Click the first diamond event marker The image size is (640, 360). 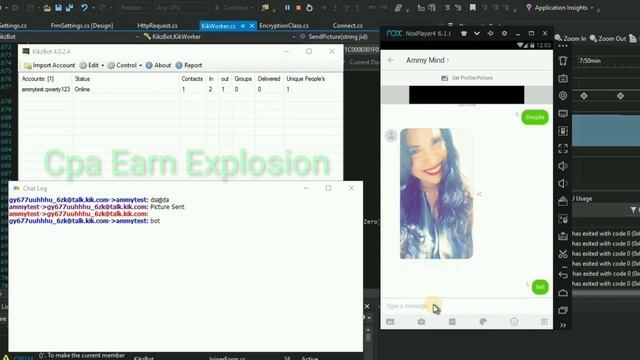click(584, 96)
